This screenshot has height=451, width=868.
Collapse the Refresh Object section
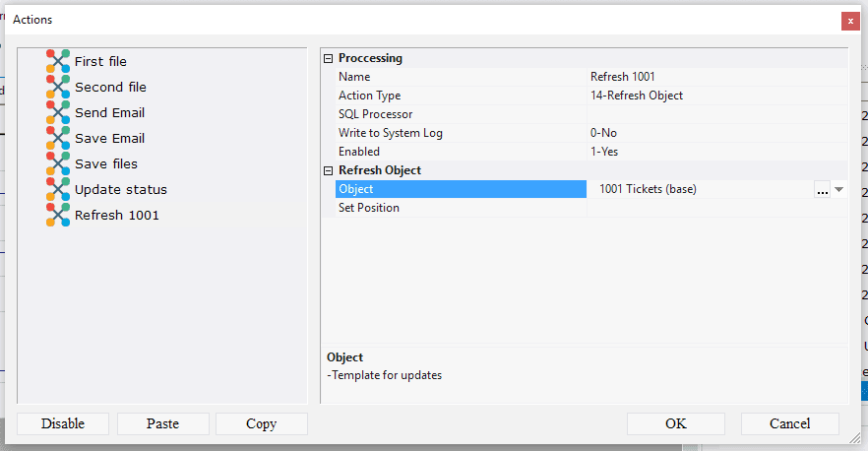coord(329,170)
